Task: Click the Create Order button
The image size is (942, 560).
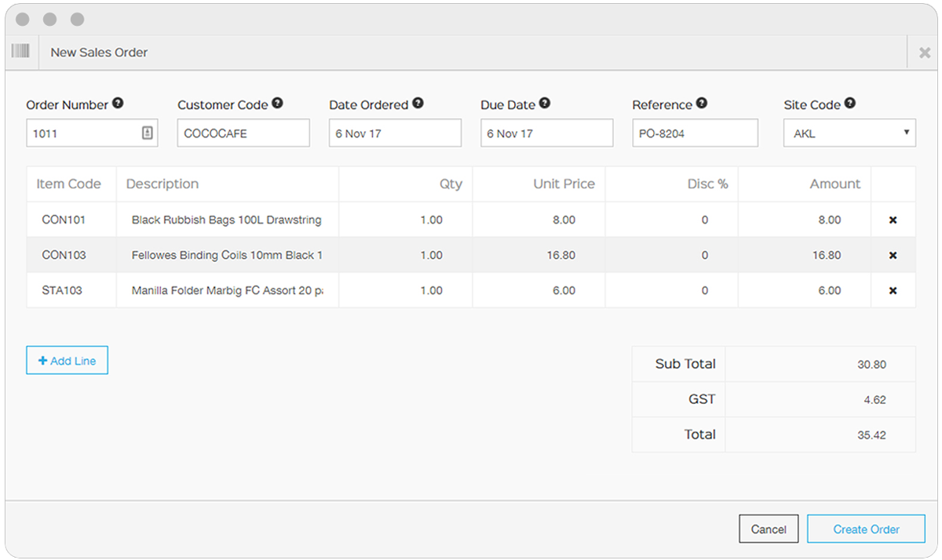Action: click(866, 529)
